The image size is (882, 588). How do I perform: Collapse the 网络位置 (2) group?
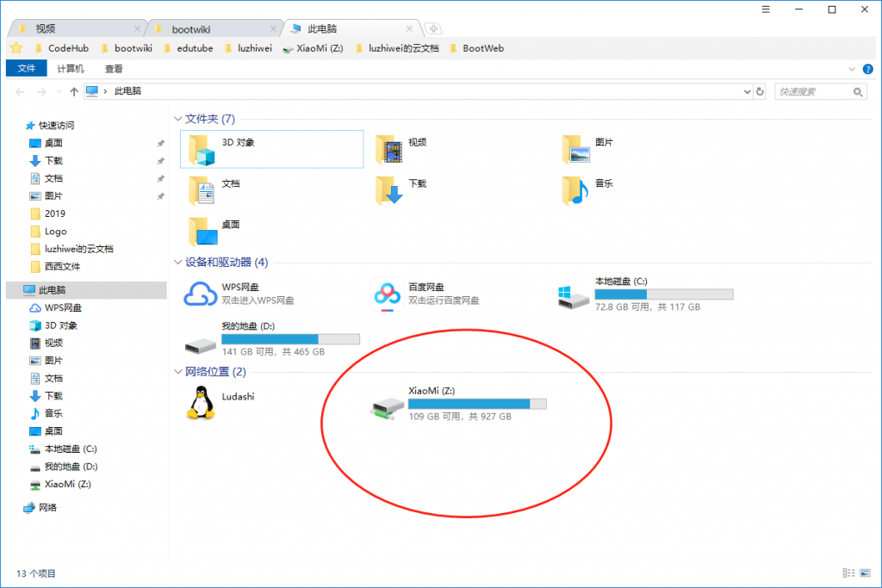click(x=177, y=372)
